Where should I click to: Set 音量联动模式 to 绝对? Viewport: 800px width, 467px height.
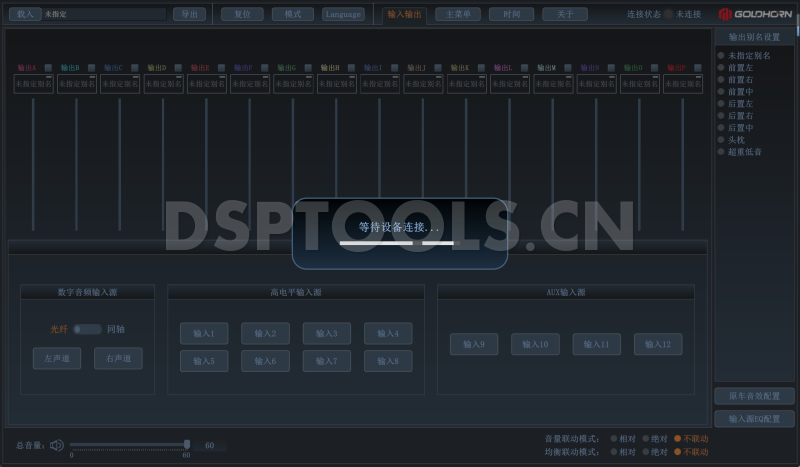(x=655, y=439)
